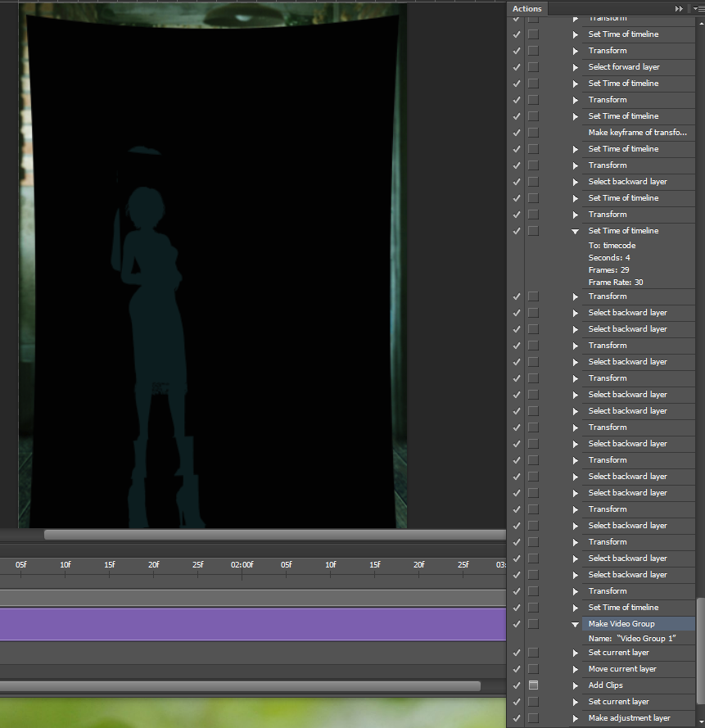Toggle checkmark of the expanded Set Time of timeline step

516,231
